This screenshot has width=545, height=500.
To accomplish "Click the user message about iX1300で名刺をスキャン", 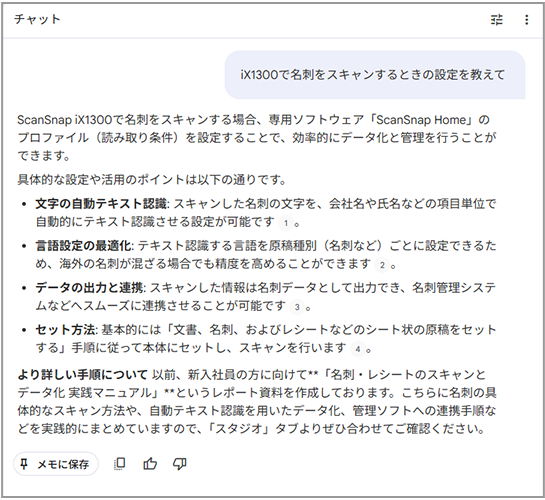I will (x=375, y=75).
